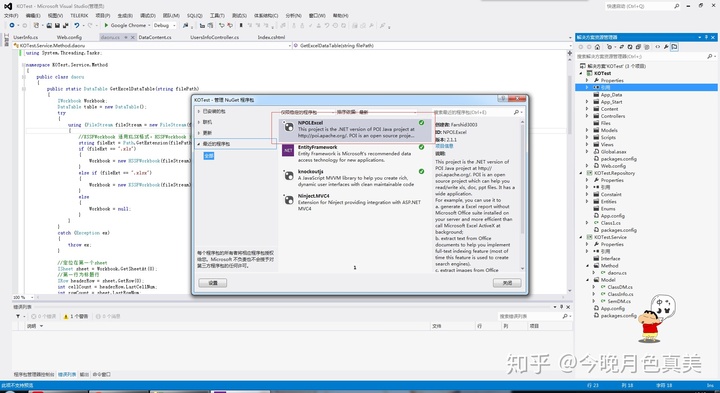Click the View Code icon in Solution Explorer toolbar
This screenshot has height=393, width=720.
(658, 47)
